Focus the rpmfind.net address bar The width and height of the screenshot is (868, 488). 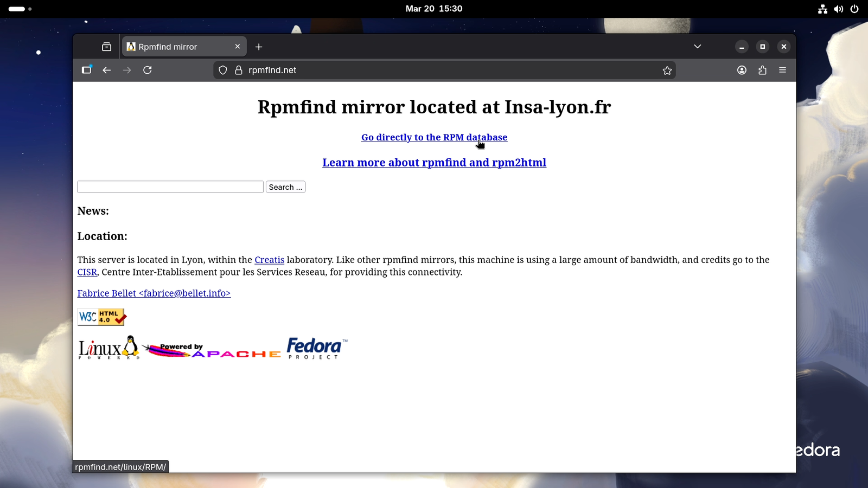[445, 70]
